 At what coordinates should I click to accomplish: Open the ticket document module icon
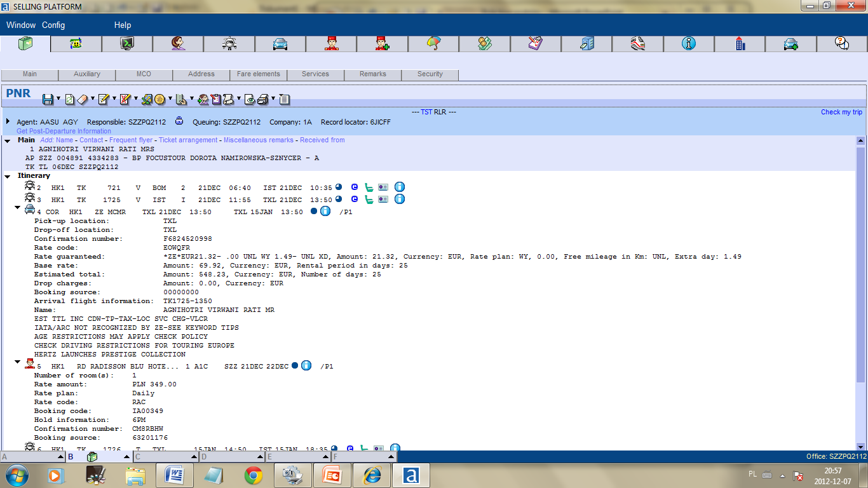pos(535,44)
